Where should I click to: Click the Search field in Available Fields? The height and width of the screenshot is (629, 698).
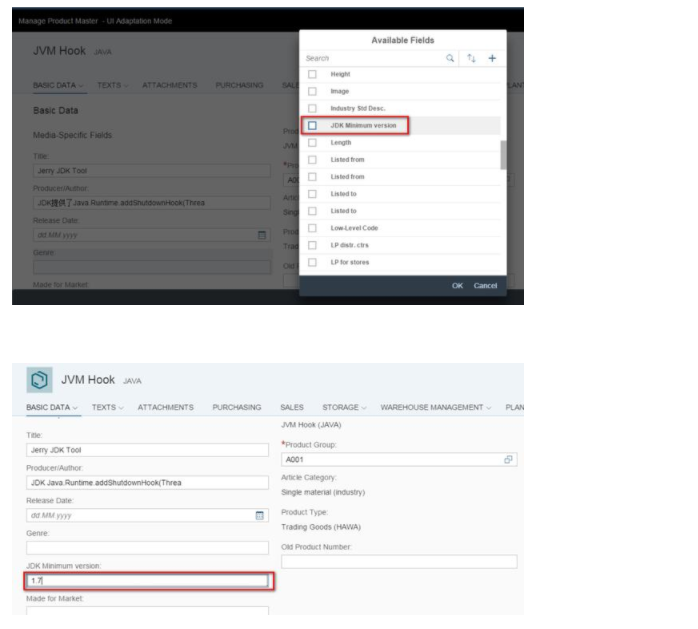(374, 58)
